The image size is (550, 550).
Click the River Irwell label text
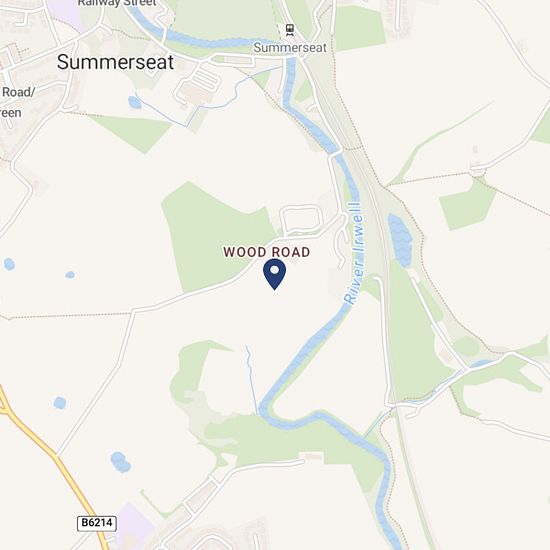point(354,252)
